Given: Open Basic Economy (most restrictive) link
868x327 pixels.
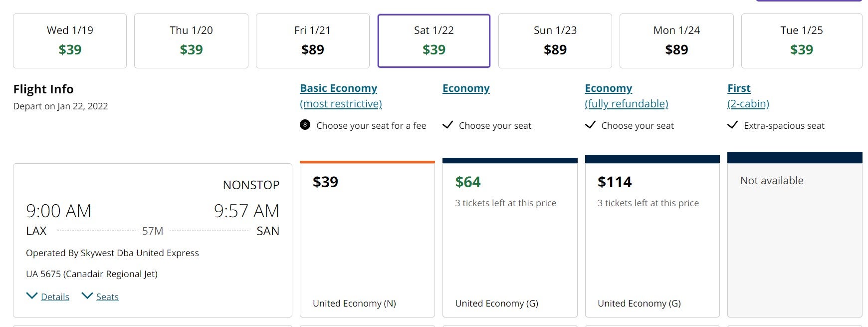Looking at the screenshot, I should (x=341, y=96).
